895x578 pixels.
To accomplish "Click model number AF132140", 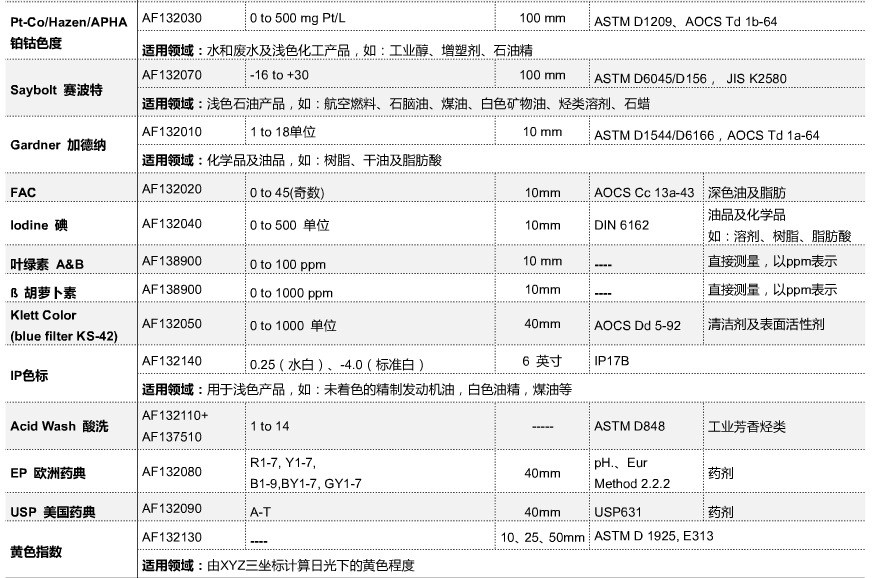I will (172, 361).
